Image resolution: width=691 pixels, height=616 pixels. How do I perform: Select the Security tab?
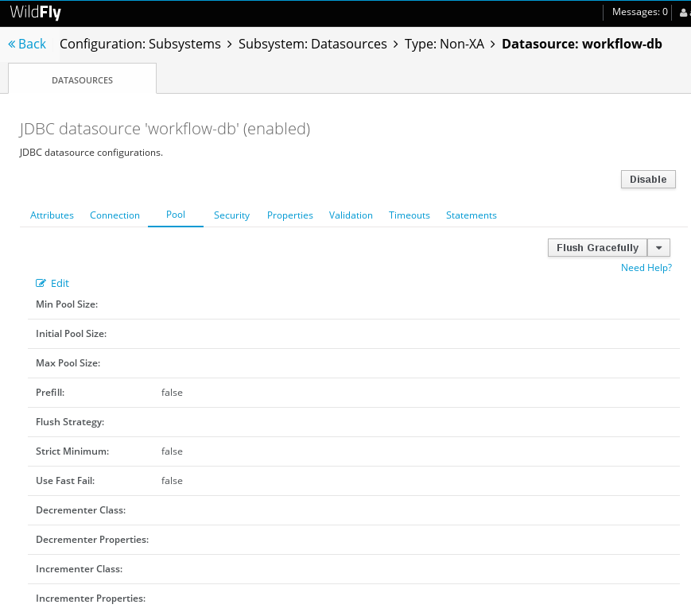click(231, 215)
